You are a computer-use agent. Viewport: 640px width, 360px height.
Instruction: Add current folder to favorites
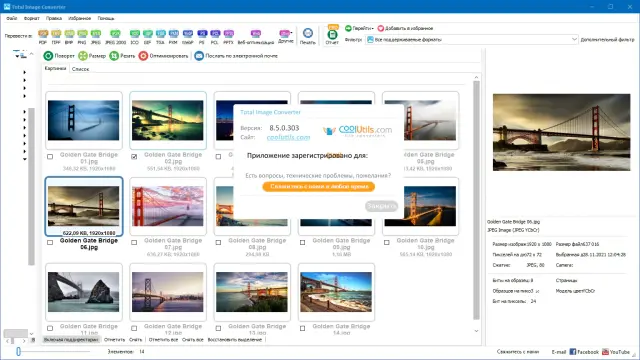click(x=405, y=28)
